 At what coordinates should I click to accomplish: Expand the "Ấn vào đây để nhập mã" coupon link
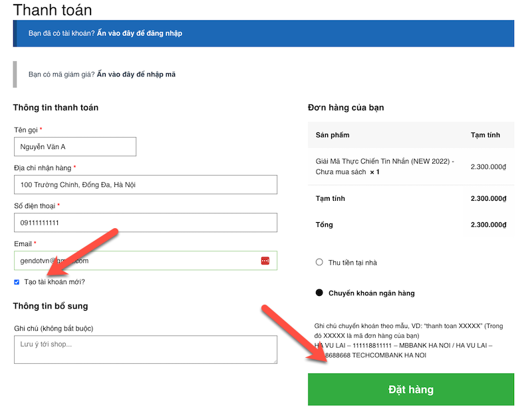(136, 74)
